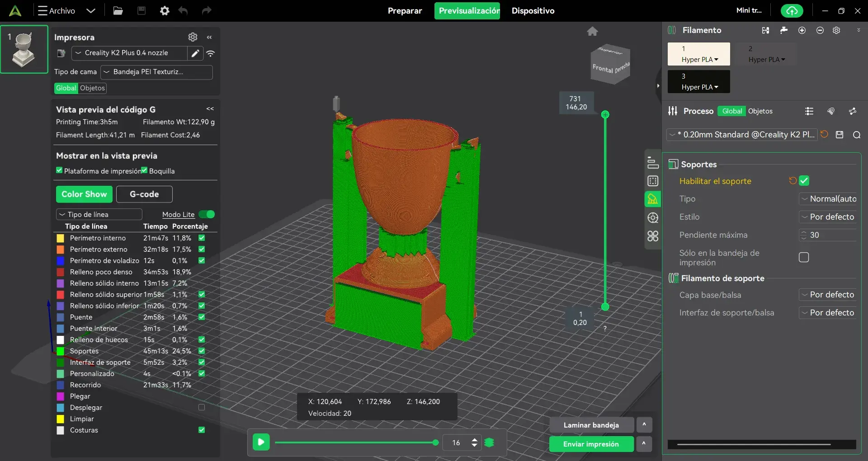The height and width of the screenshot is (461, 868).
Task: Open Archivo menu dropdown arrow
Action: (90, 11)
